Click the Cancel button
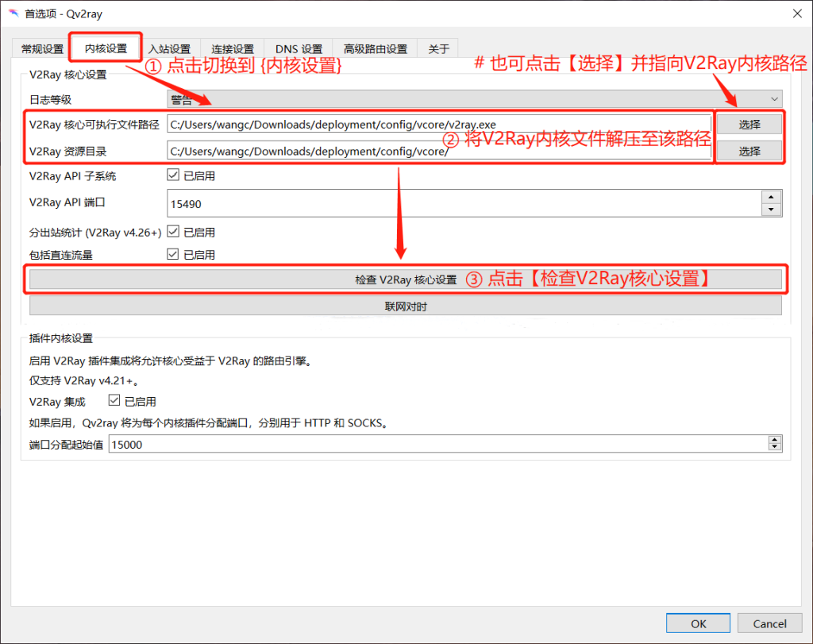The height and width of the screenshot is (644, 813). coord(769,624)
